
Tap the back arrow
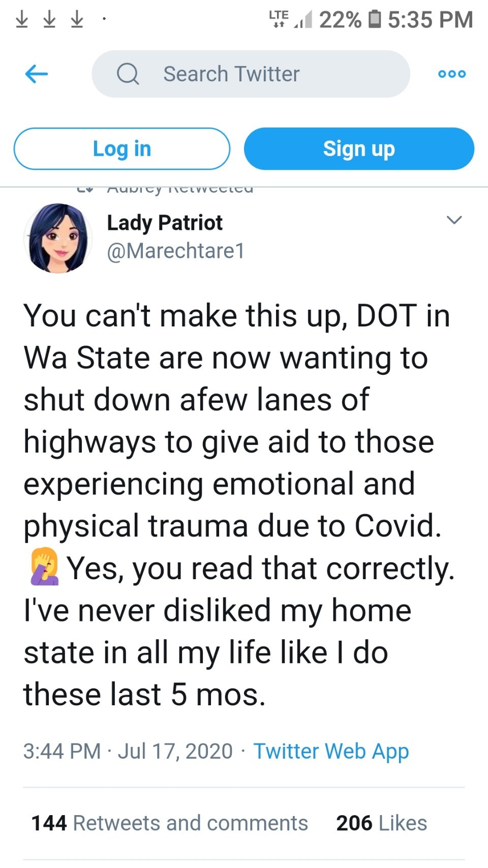[37, 74]
